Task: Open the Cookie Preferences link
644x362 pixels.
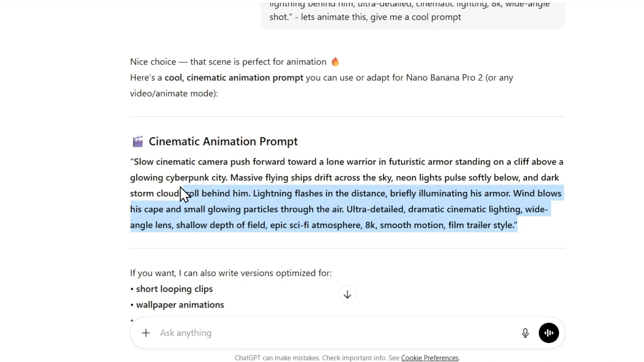Action: click(430, 358)
